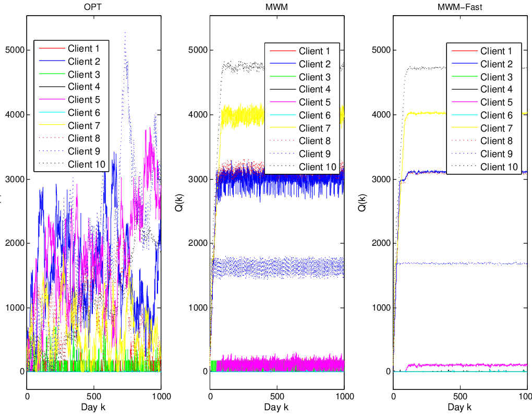This screenshot has height=416, width=532.
Task: Choose Client 7 label in MWM-Fast legend
Action: [497, 128]
